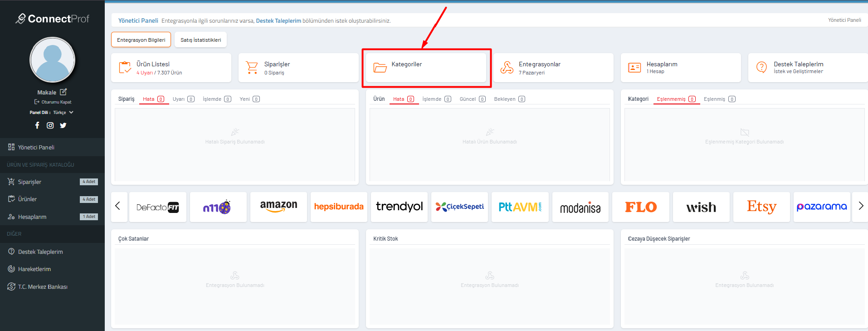This screenshot has width=868, height=331.
Task: Select the Satış İstatistikleri tab
Action: 200,40
